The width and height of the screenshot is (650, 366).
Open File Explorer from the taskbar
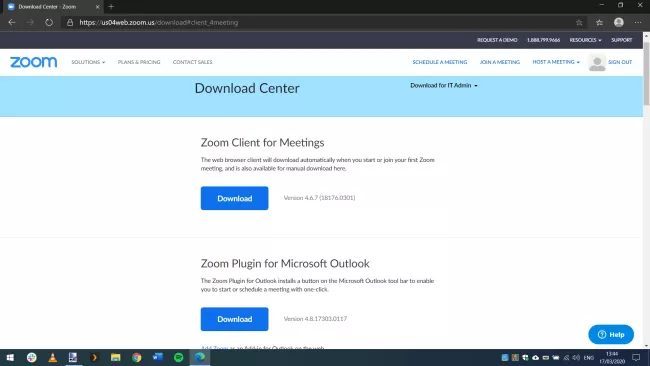coord(116,357)
